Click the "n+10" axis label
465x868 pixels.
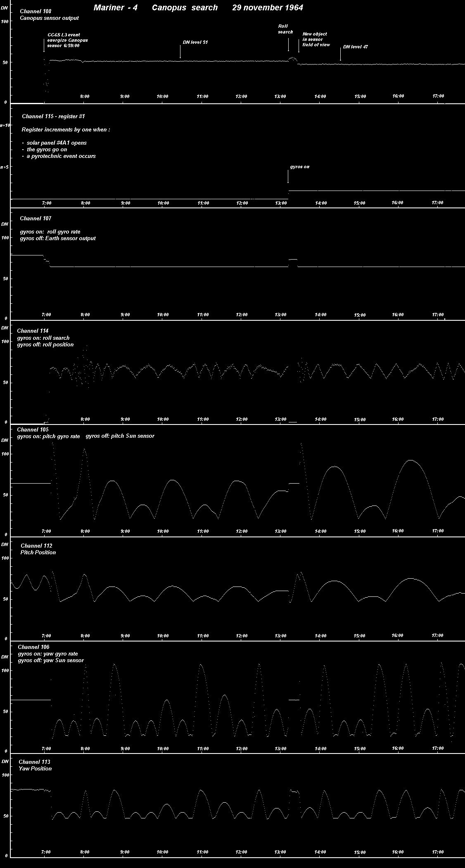tap(5, 125)
